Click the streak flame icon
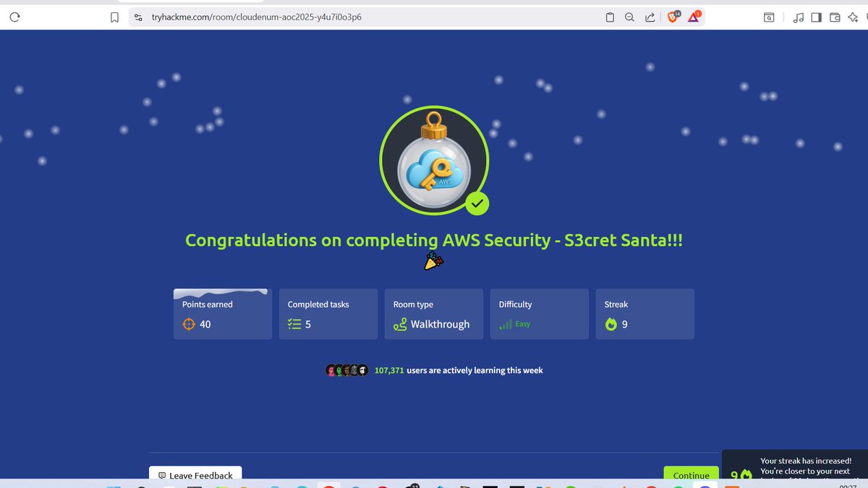Image resolution: width=868 pixels, height=488 pixels. (x=611, y=324)
